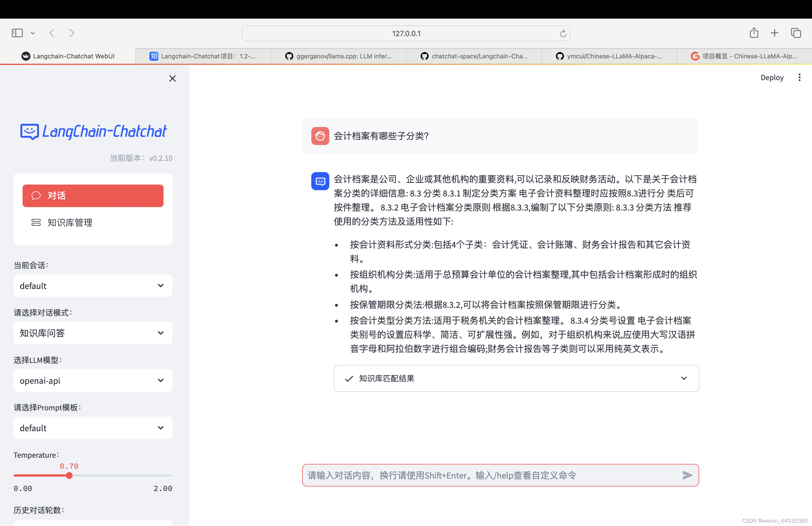
Task: Click the 请选择对话模式 label
Action: pos(43,313)
